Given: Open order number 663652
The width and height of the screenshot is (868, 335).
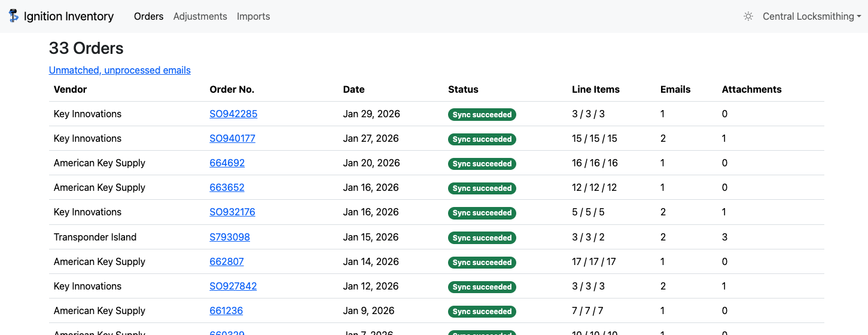Looking at the screenshot, I should coord(227,187).
